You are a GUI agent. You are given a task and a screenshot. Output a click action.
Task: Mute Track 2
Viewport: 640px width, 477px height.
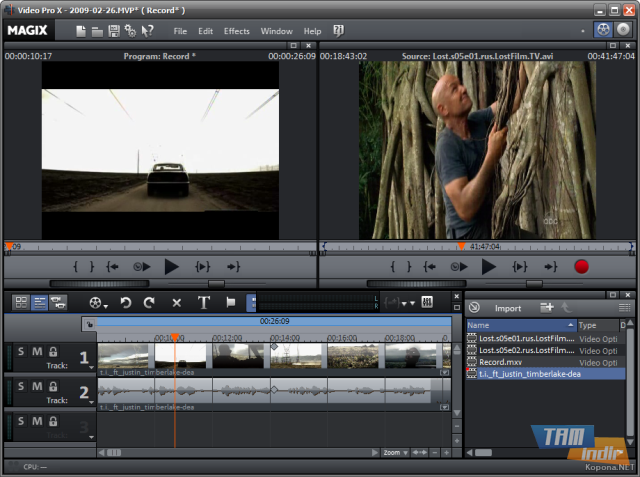tap(37, 386)
